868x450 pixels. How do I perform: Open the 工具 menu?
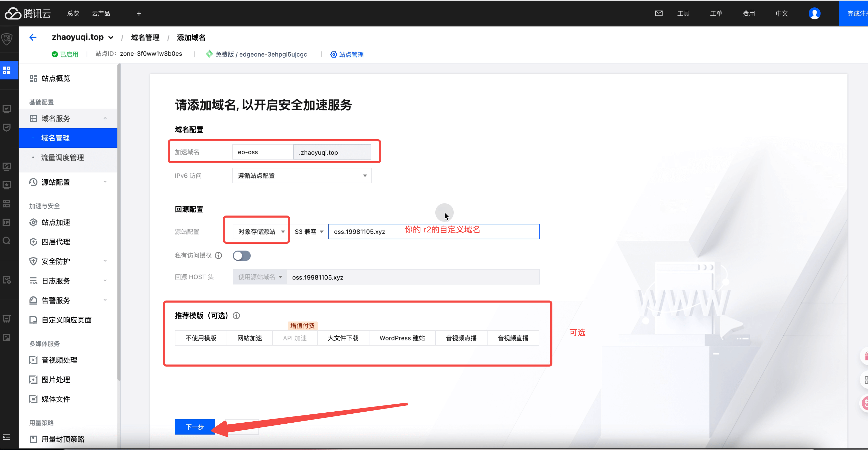[x=683, y=14]
